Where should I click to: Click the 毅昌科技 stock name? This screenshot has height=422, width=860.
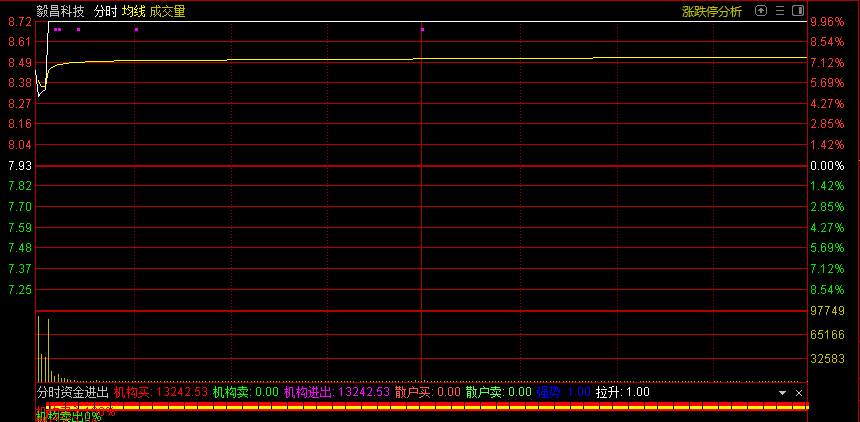[60, 12]
